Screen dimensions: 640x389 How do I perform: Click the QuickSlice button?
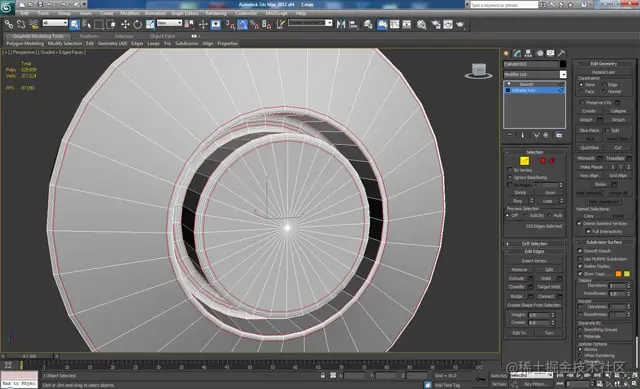[x=589, y=148]
